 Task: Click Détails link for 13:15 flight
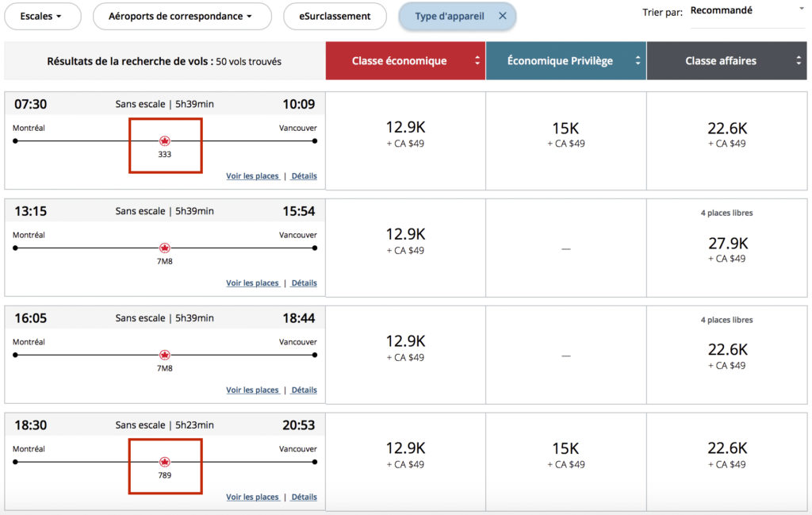click(304, 283)
